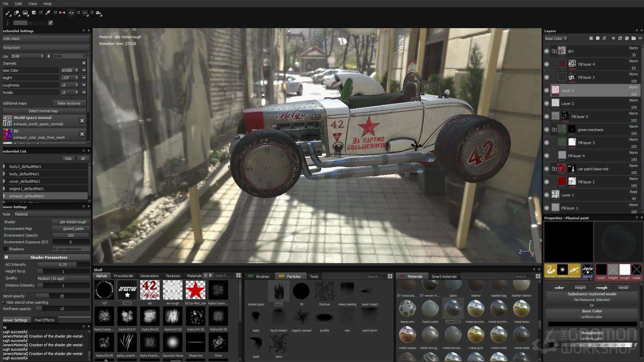644x362 pixels.
Task: Hide Layer 2 with its eye icon
Action: [547, 103]
